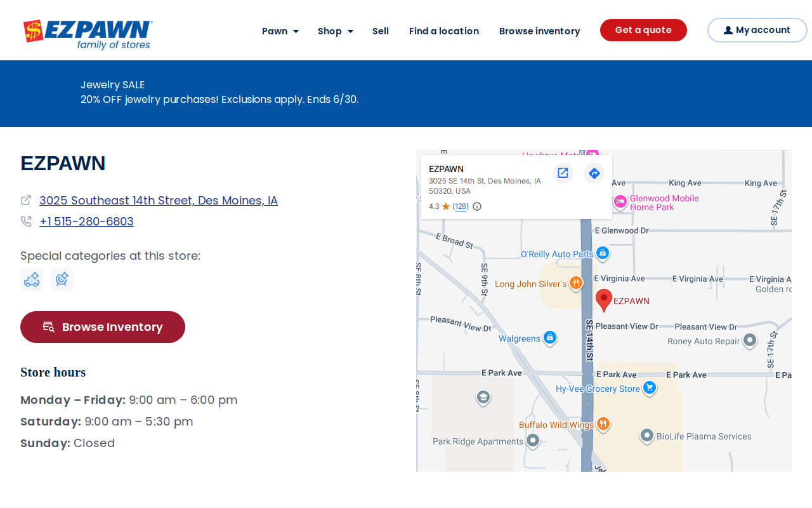Image resolution: width=812 pixels, height=508 pixels.
Task: View the automotive special category icon
Action: (32, 279)
